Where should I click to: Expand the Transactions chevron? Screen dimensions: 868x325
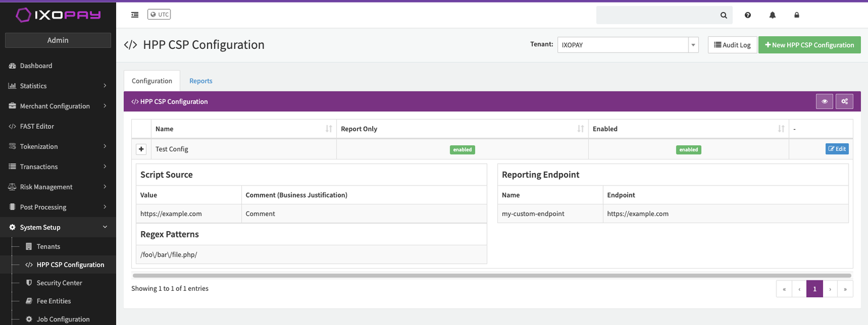point(105,167)
